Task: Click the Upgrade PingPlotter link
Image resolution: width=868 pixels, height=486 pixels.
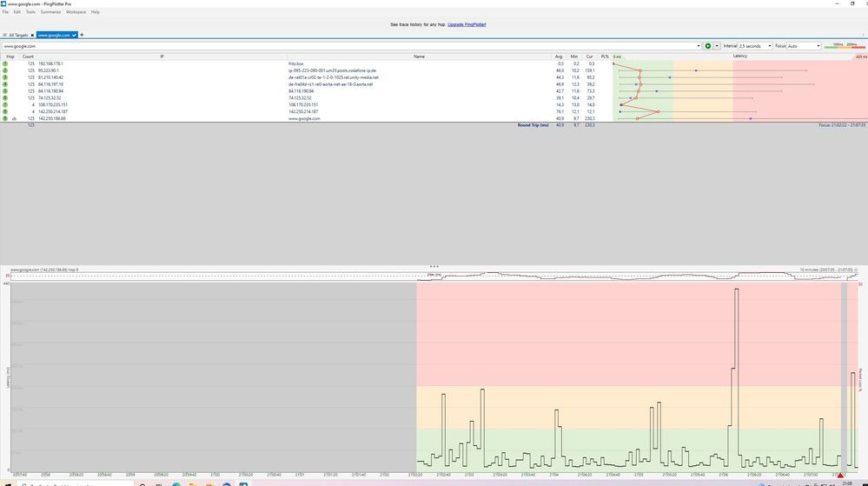Action: [x=467, y=24]
